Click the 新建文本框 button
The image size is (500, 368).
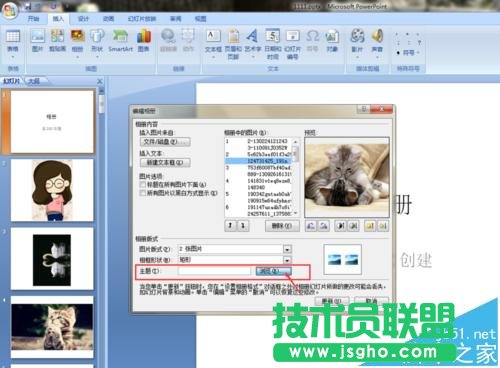tap(165, 162)
